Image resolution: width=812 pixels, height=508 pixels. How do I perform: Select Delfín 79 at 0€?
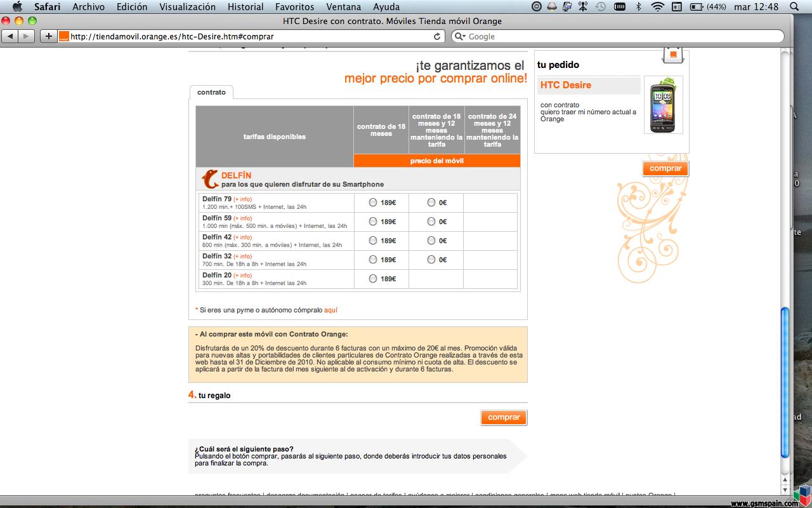(x=431, y=203)
